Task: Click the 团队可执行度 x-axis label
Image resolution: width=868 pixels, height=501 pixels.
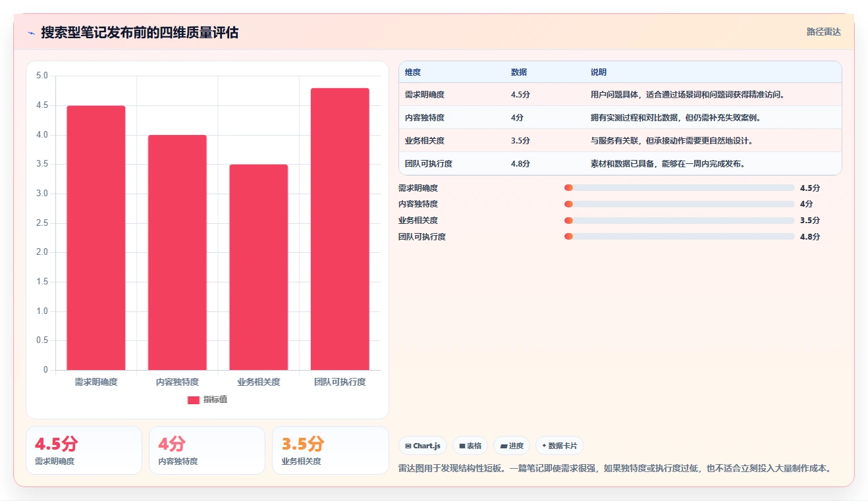Action: [x=340, y=382]
